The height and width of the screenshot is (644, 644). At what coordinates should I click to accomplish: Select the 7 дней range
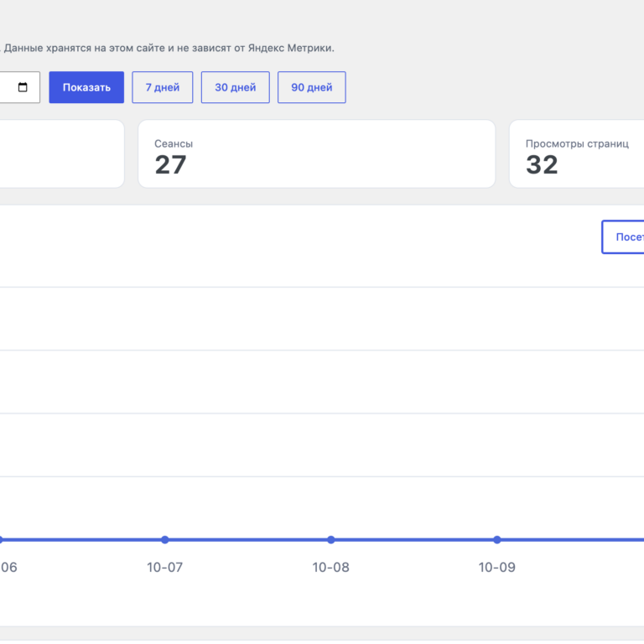pyautogui.click(x=162, y=87)
